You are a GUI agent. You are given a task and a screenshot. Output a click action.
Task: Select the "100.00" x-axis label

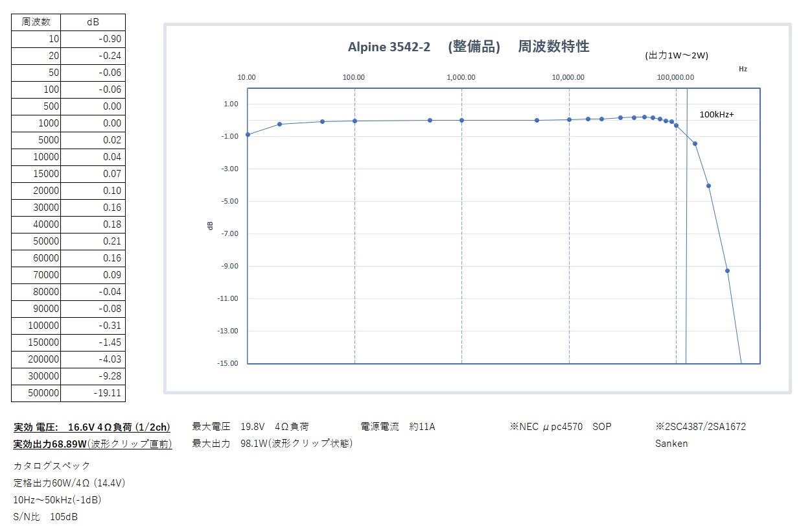[x=353, y=77]
